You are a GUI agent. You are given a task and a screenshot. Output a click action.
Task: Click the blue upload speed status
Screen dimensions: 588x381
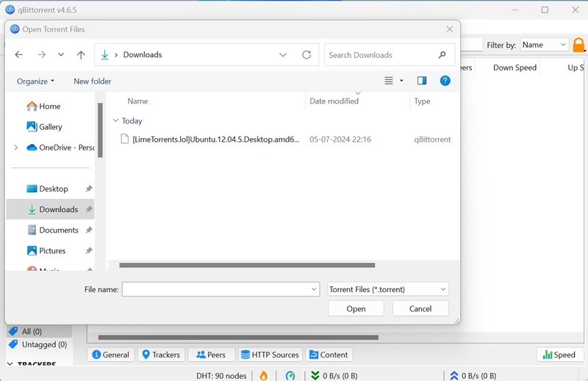[x=473, y=375]
